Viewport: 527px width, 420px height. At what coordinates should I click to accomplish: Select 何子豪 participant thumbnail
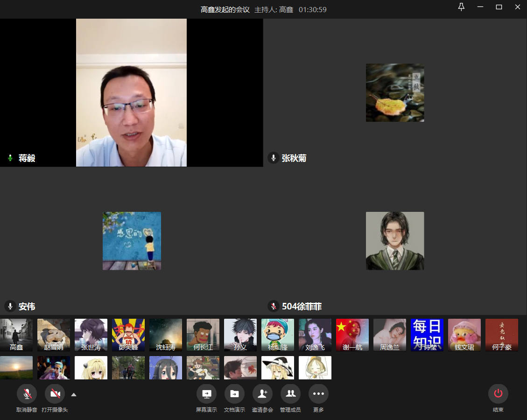(x=502, y=335)
